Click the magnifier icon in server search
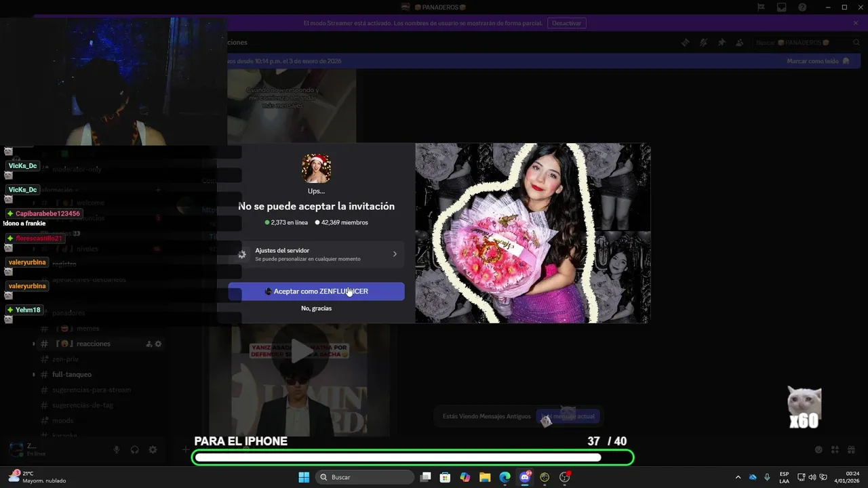The height and width of the screenshot is (488, 868). coord(856,42)
